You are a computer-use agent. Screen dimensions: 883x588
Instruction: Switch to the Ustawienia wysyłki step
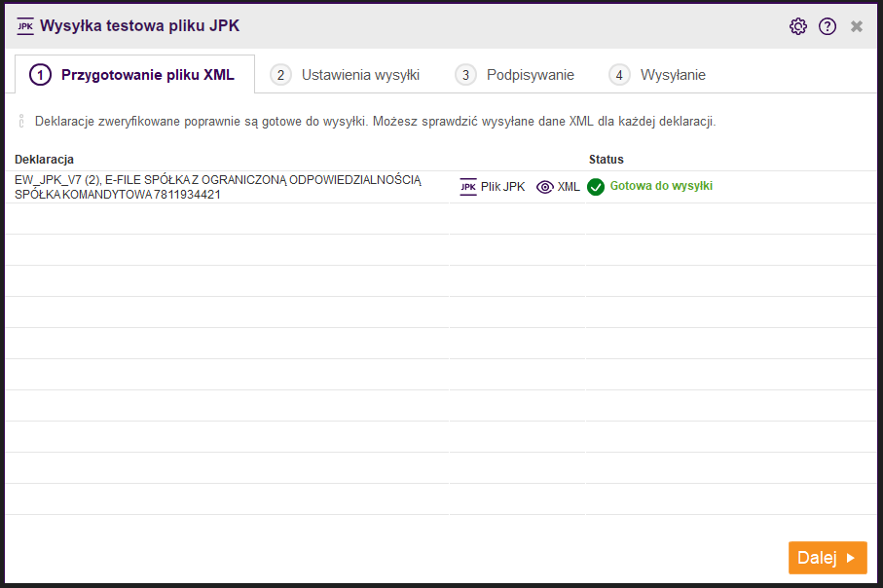[x=345, y=75]
